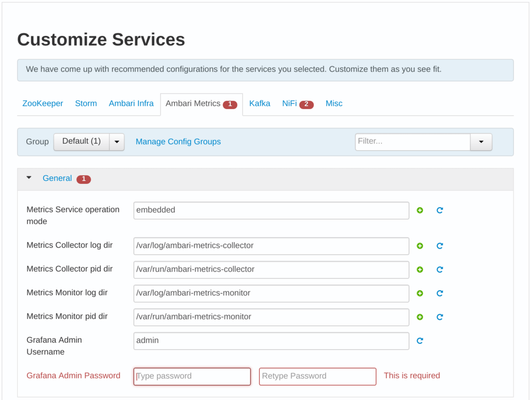Open Manage Config Groups link

pos(178,141)
